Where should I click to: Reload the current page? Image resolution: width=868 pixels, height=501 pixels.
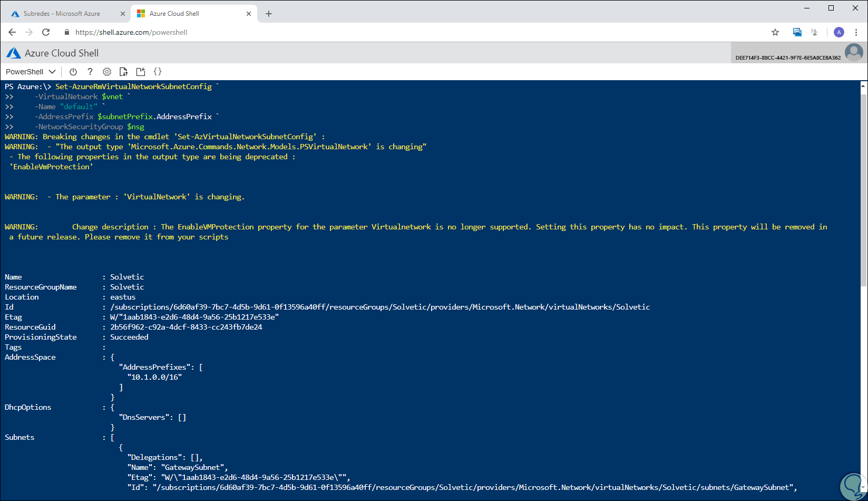click(x=46, y=32)
